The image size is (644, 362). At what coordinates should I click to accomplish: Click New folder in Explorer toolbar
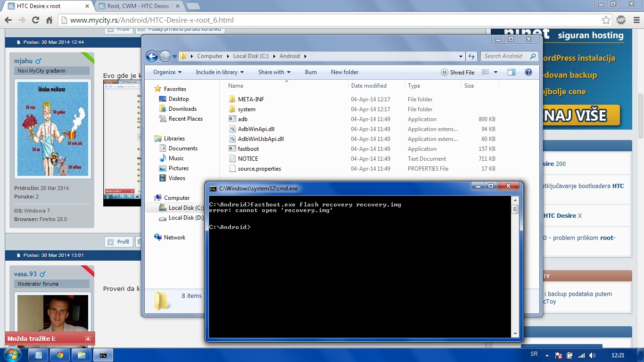(x=345, y=72)
